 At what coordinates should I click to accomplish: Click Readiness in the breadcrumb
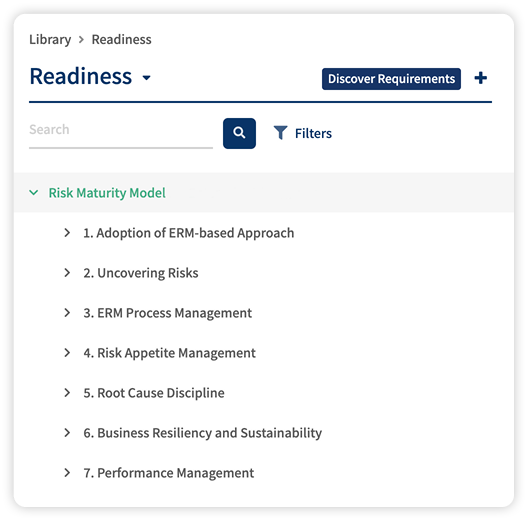pos(122,39)
